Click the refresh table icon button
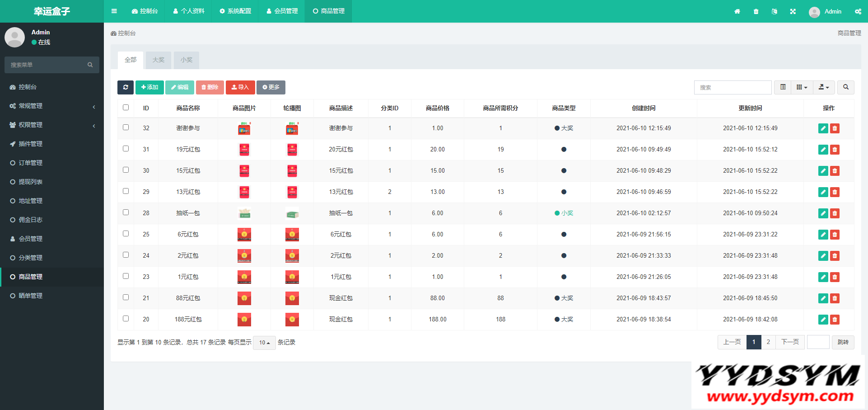The height and width of the screenshot is (410, 868). [125, 87]
